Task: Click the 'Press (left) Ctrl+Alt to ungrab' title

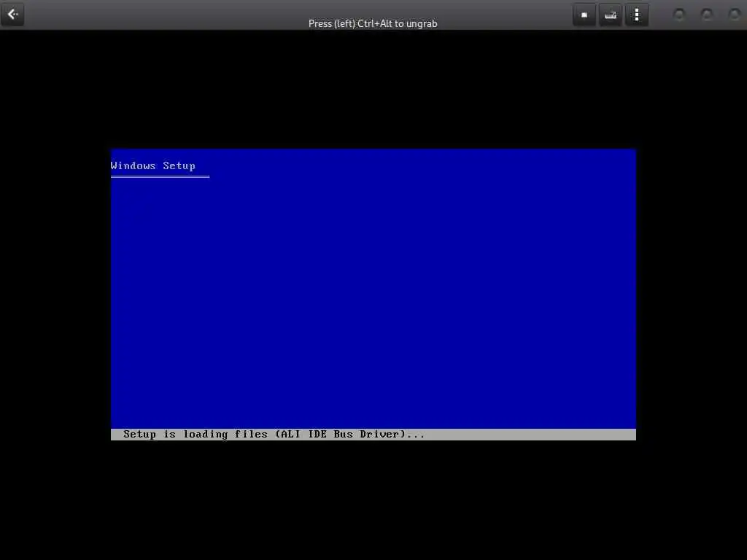Action: [x=373, y=23]
